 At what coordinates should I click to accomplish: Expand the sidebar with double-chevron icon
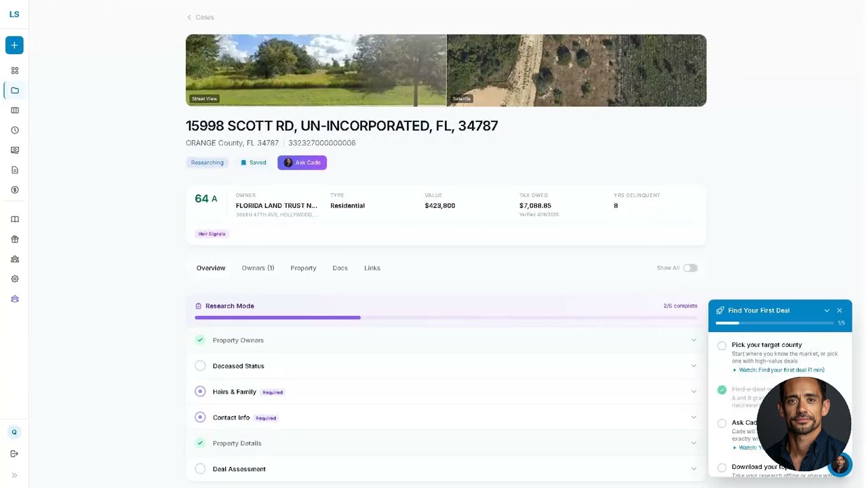coord(14,476)
